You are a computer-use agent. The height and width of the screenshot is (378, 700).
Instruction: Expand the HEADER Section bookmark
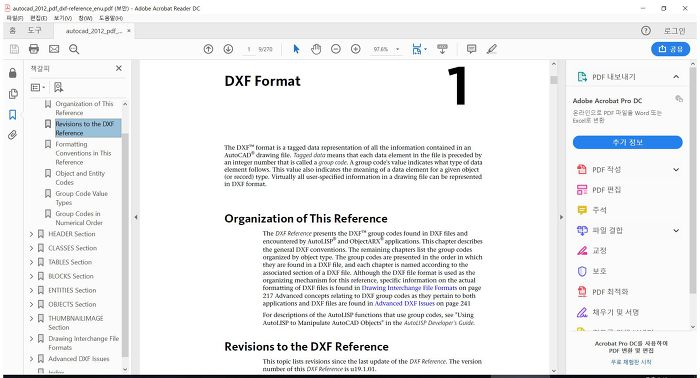pos(31,234)
